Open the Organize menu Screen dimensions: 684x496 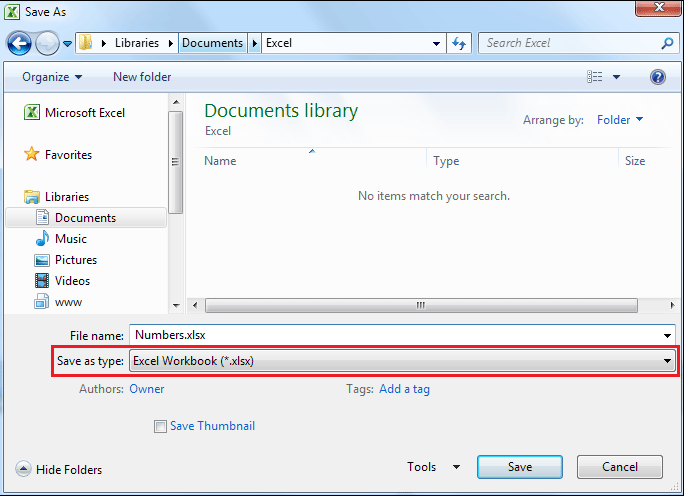pyautogui.click(x=51, y=77)
